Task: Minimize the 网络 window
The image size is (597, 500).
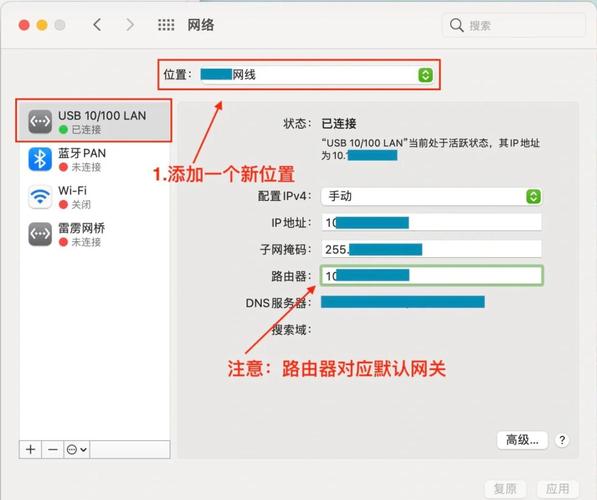Action: pyautogui.click(x=42, y=25)
